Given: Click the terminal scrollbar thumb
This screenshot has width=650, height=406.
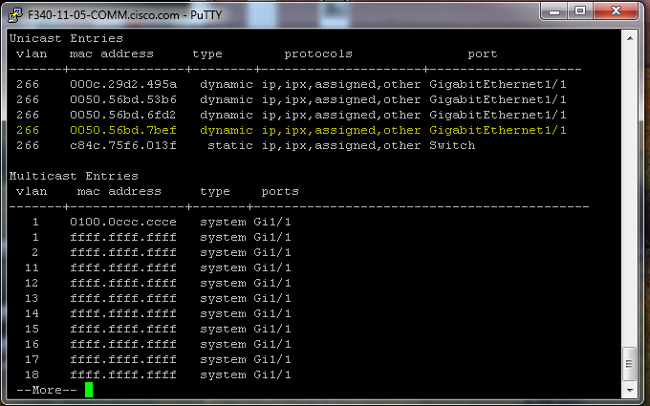Looking at the screenshot, I should pos(629,366).
